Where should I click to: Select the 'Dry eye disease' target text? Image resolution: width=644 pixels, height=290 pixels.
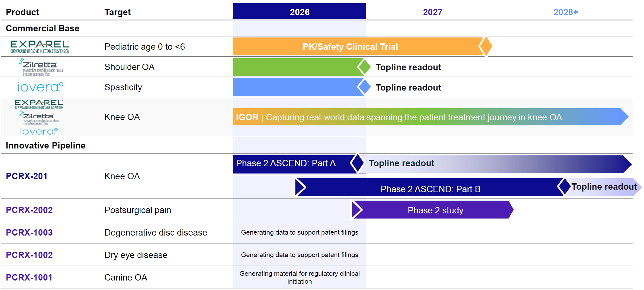click(x=136, y=255)
